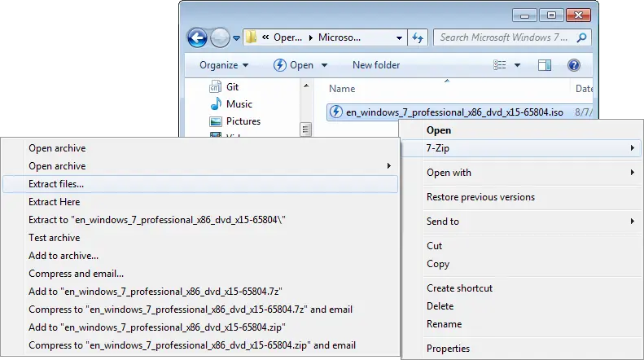Click the Microso... breadcrumb in address bar
This screenshot has width=644, height=360.
(340, 37)
